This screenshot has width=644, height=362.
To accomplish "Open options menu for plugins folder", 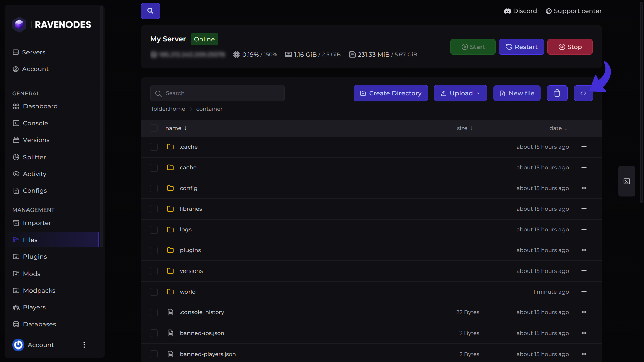I will [x=584, y=250].
